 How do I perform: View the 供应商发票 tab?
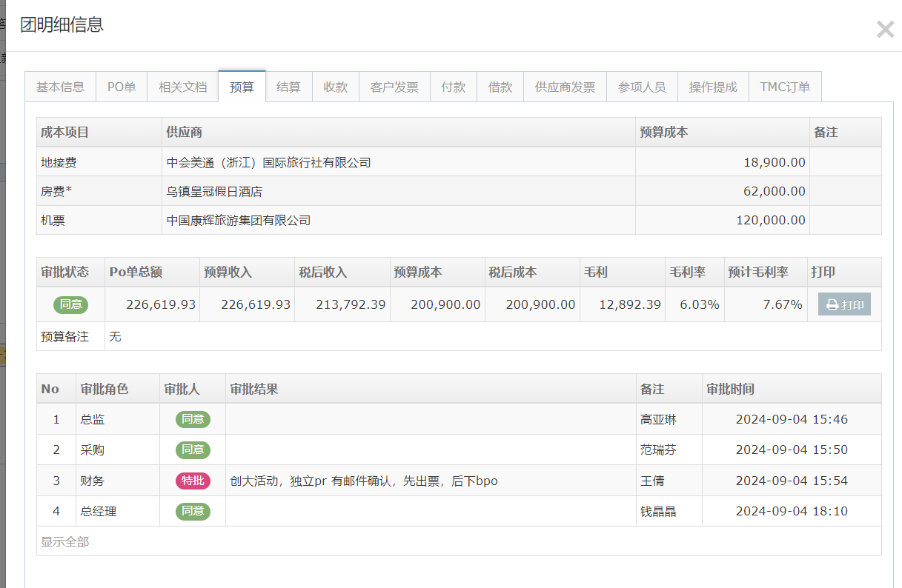pos(565,87)
